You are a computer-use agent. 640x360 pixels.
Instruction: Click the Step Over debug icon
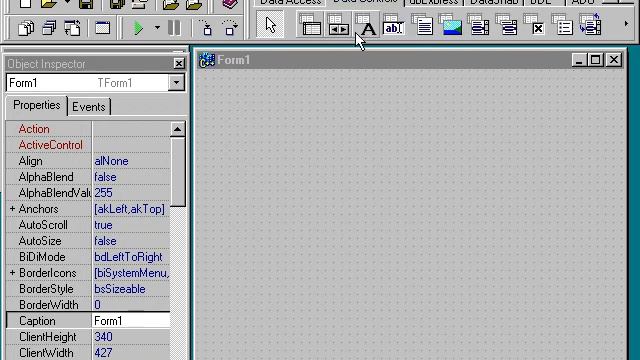pos(230,28)
